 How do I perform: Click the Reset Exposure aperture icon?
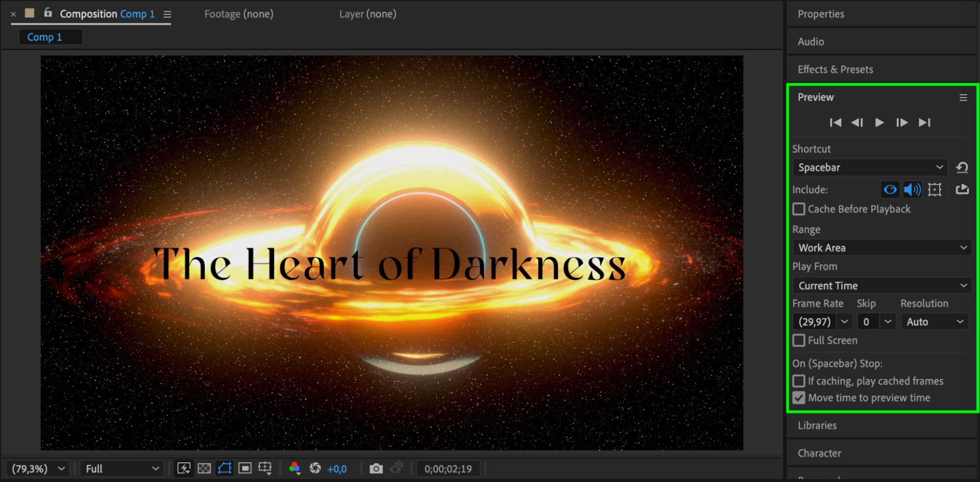(315, 469)
